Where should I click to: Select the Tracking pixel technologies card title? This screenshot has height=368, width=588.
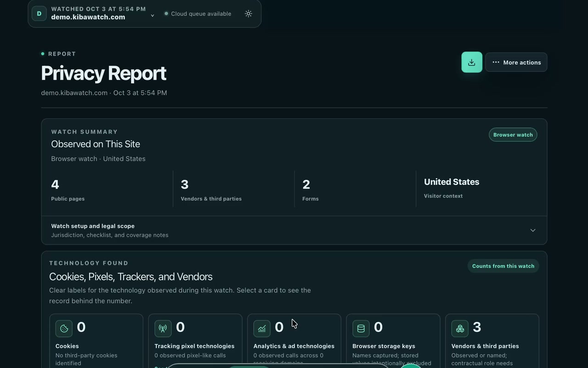pos(194,346)
